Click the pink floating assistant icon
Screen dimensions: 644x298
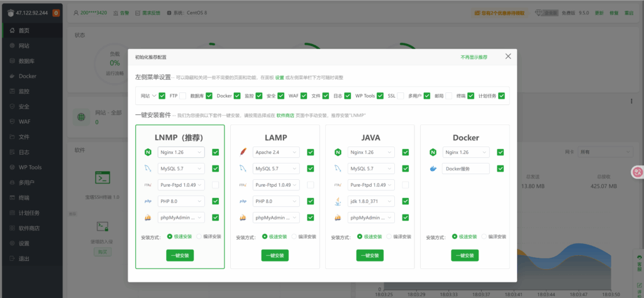pos(638,172)
